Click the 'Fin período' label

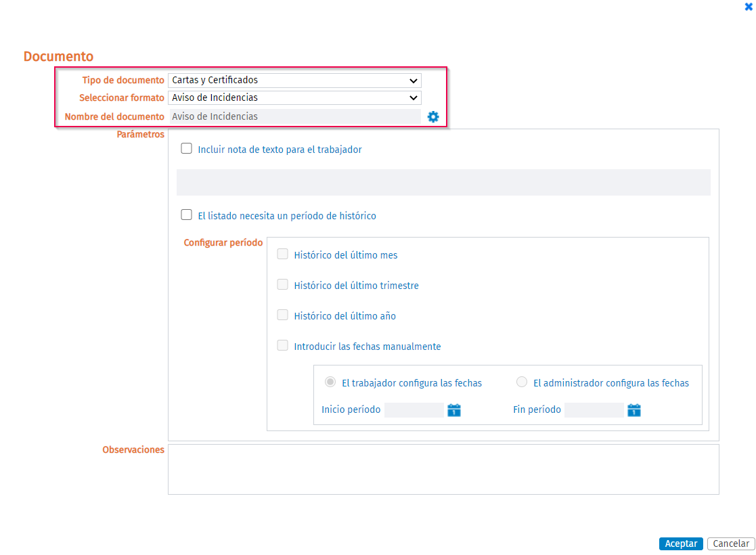click(x=537, y=409)
